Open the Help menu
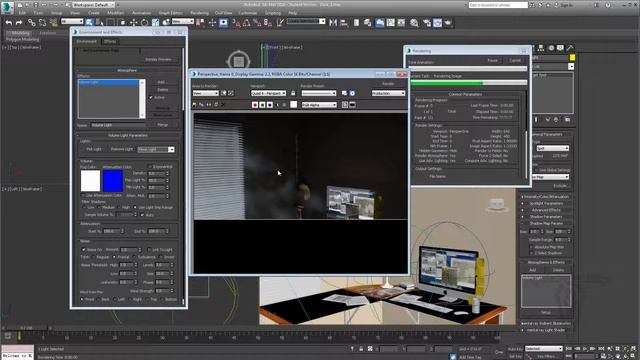This screenshot has width=640, height=360. [x=292, y=13]
